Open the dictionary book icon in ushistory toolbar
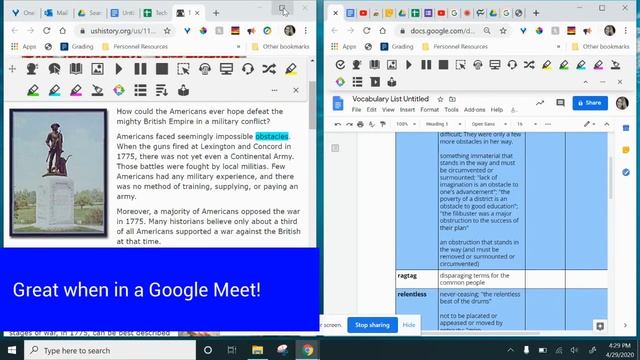The width and height of the screenshot is (640, 360). coord(76,69)
